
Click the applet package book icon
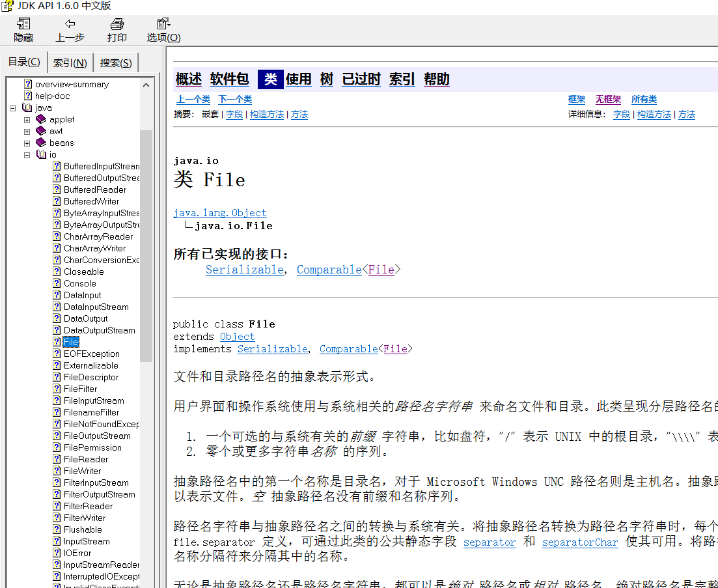click(x=41, y=119)
